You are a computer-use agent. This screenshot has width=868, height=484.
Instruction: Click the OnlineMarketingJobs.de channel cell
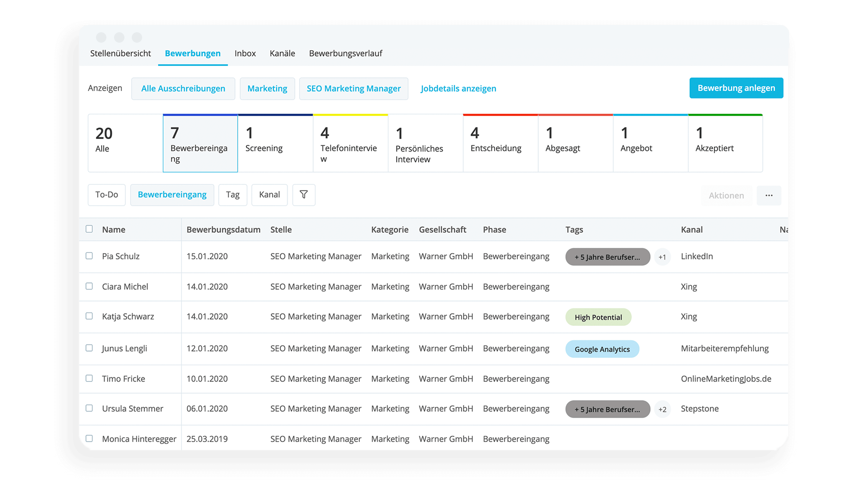coord(726,379)
